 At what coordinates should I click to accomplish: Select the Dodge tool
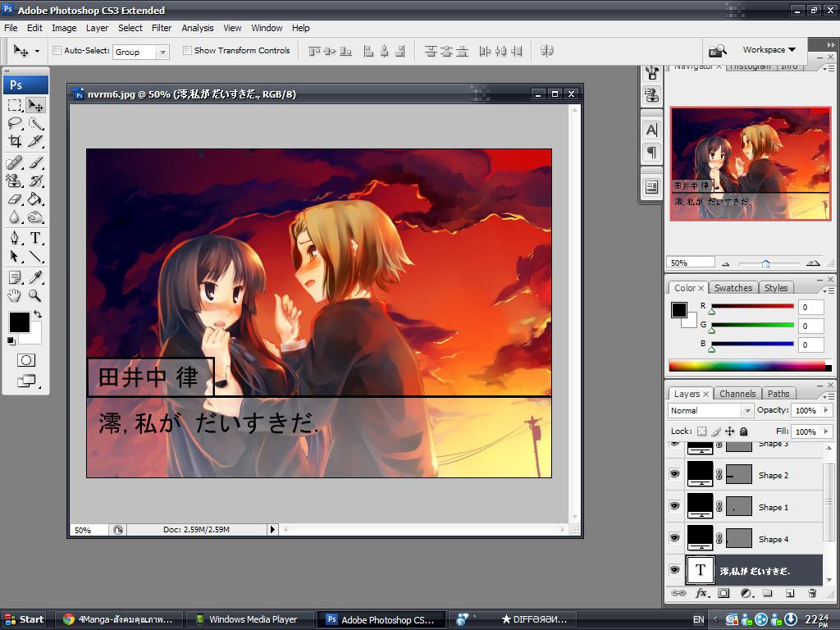tap(35, 217)
